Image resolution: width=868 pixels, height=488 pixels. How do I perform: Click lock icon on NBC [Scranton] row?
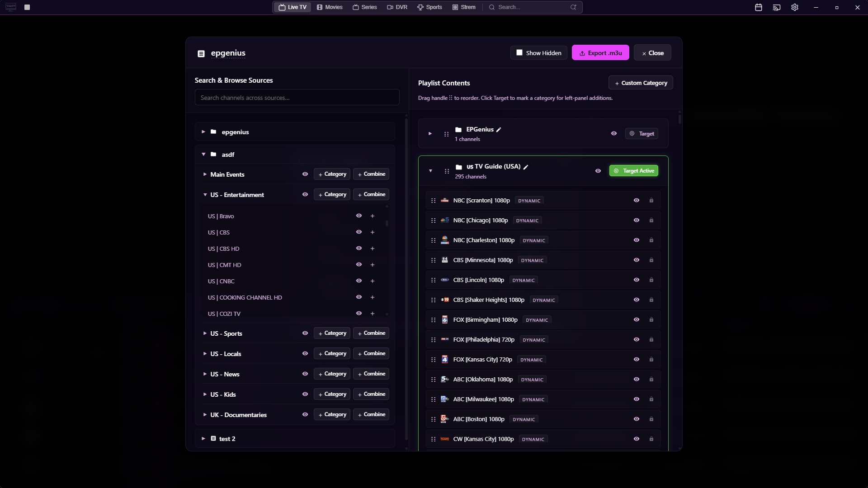point(651,200)
